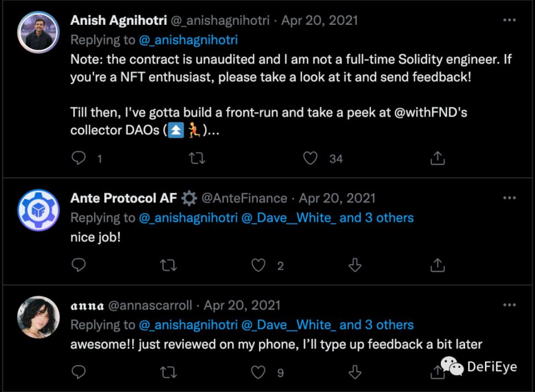Viewport: 535px width, 392px height.
Task: View Ante Protocol AF's avatar
Action: tap(39, 210)
